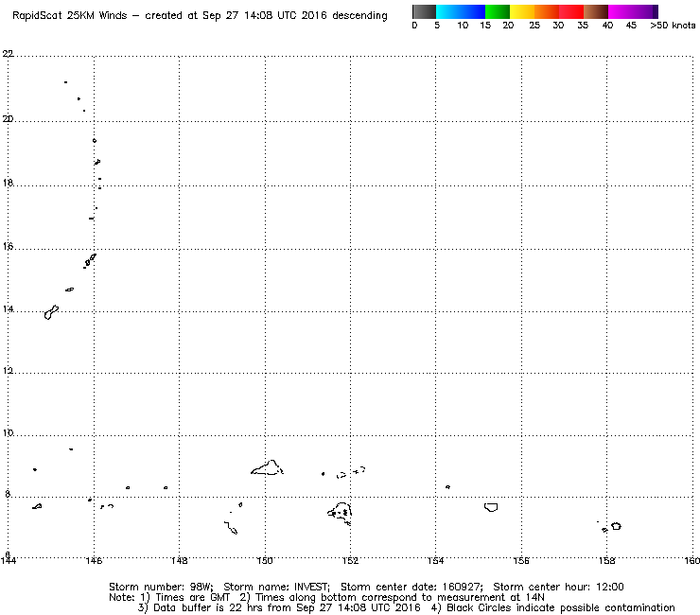Click the Guam island outline near 14N

click(x=51, y=312)
